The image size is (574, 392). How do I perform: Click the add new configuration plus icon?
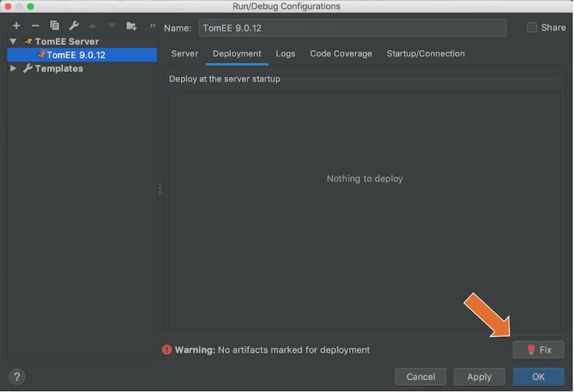pos(17,26)
